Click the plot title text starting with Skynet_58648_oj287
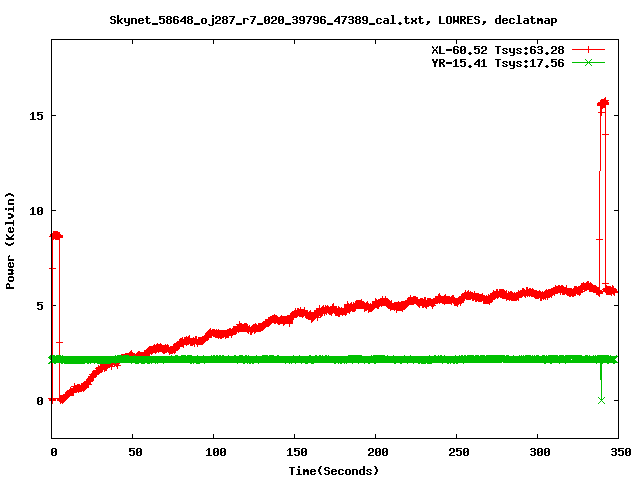 (x=333, y=20)
